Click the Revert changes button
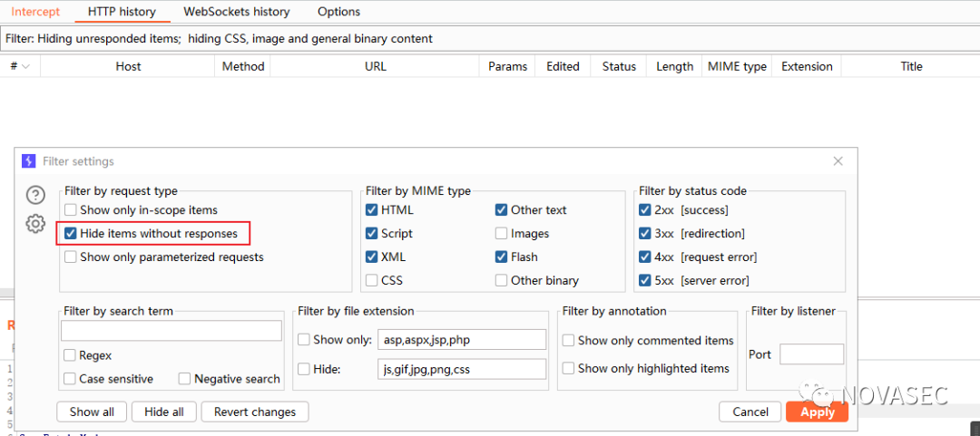This screenshot has height=436, width=980. click(254, 412)
